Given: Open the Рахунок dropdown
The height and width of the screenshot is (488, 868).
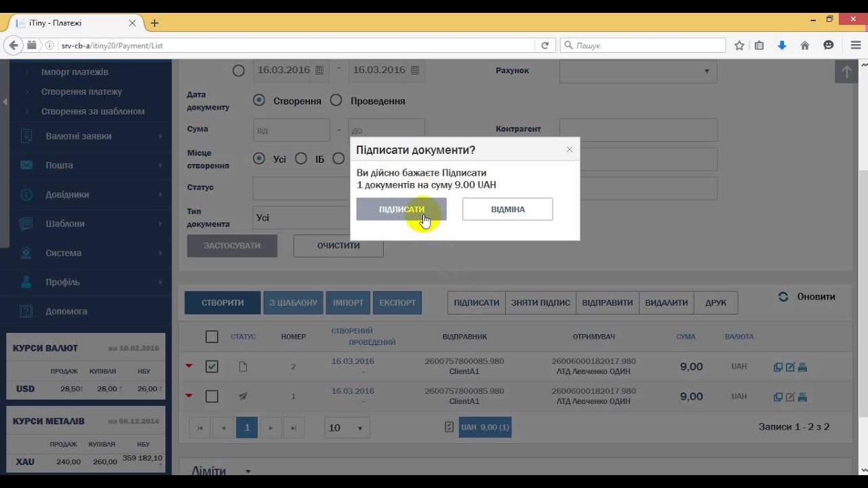Looking at the screenshot, I should [638, 70].
